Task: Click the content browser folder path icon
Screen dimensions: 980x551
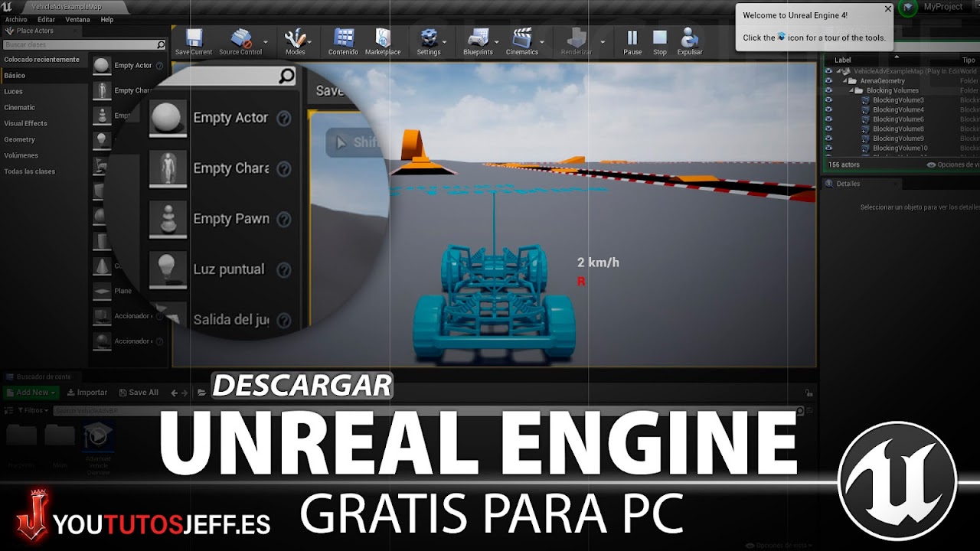Action: pos(201,393)
